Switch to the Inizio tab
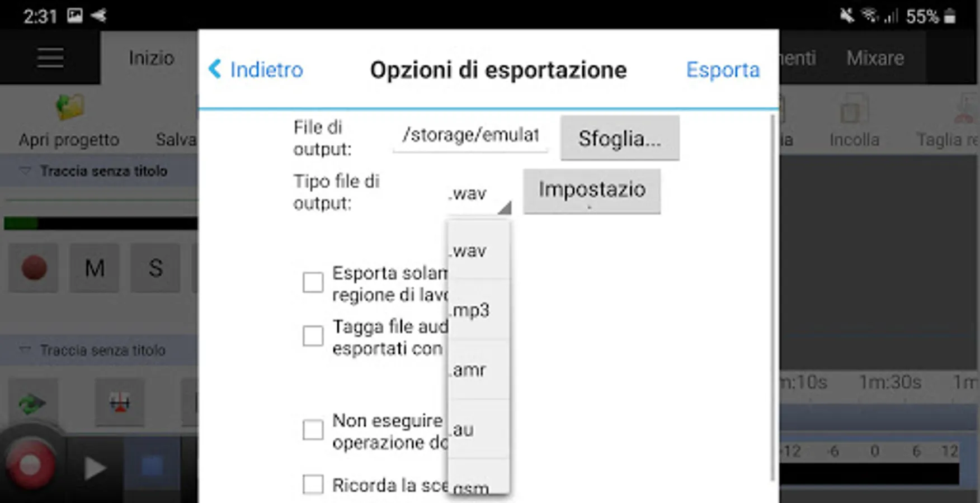 [151, 58]
